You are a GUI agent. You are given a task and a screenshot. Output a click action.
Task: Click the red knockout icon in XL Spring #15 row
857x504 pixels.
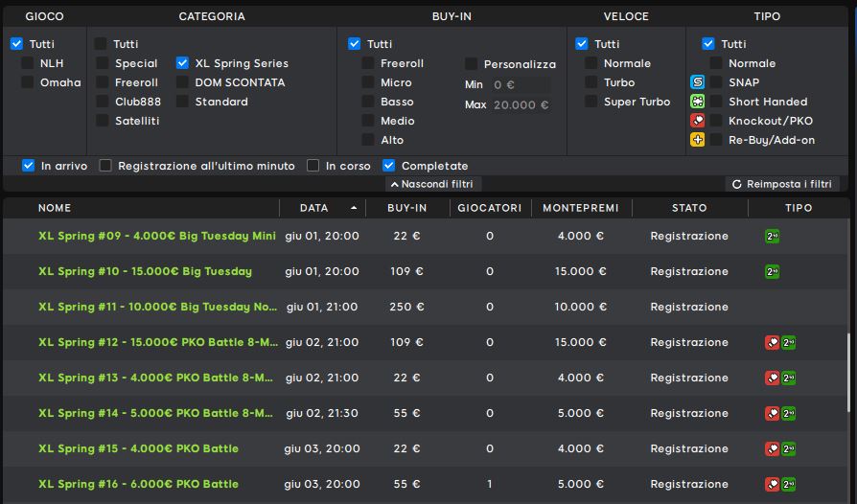(x=773, y=448)
